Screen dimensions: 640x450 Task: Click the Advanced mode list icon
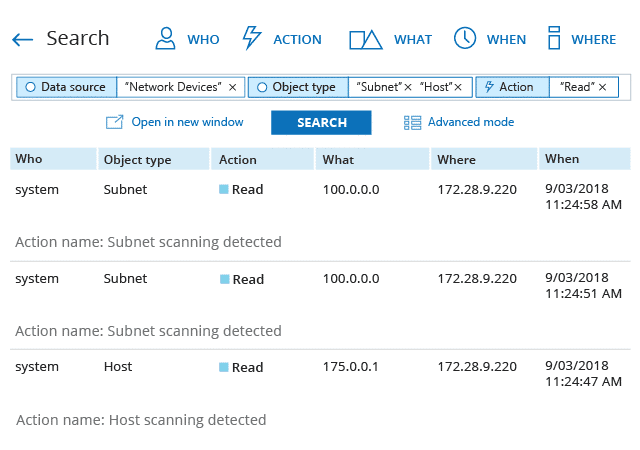[x=412, y=123]
